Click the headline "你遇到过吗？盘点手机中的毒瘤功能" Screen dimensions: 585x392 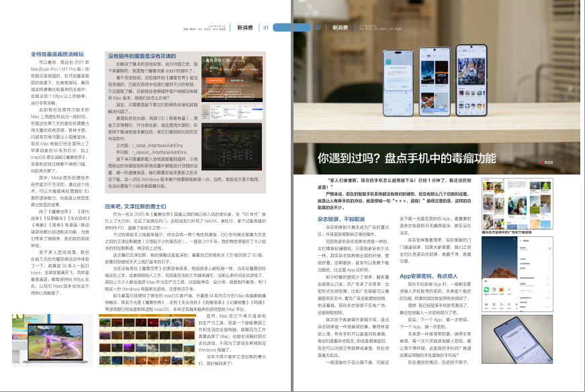(x=406, y=158)
